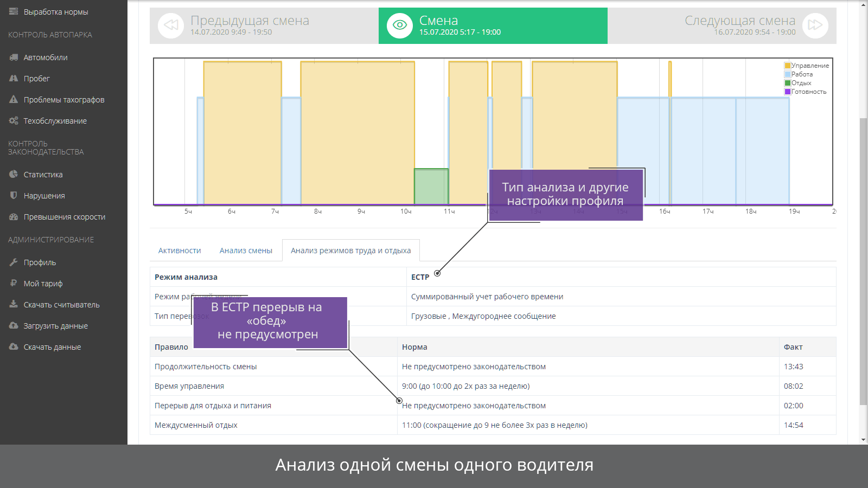Click the Автомобили car icon

(x=14, y=57)
